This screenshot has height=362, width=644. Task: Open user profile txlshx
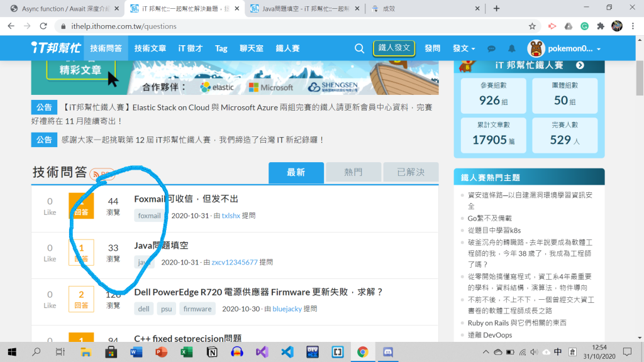coord(231,216)
